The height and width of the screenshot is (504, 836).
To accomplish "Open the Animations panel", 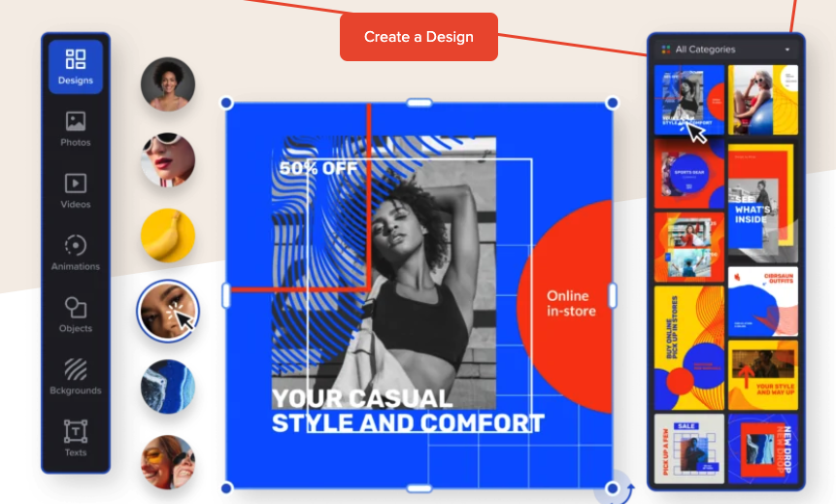I will (75, 252).
